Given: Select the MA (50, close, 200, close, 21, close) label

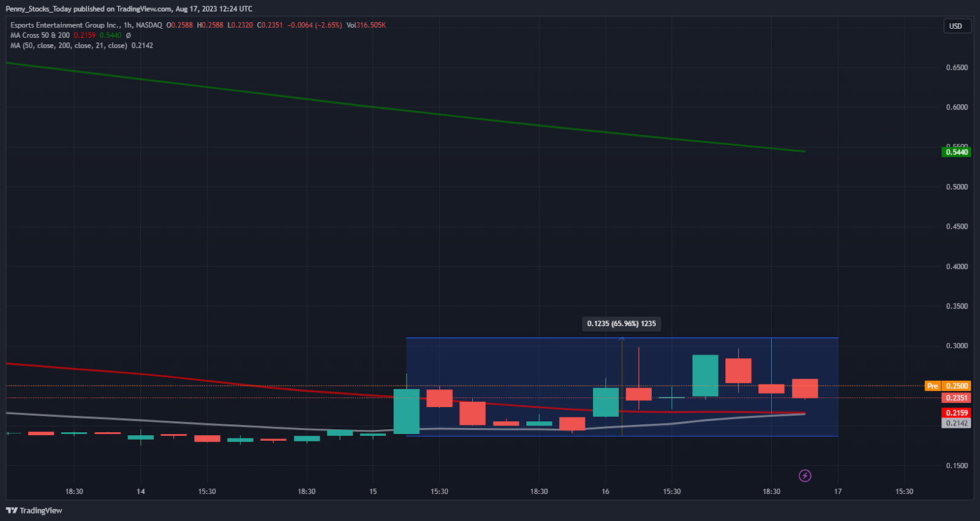Looking at the screenshot, I should (69, 46).
